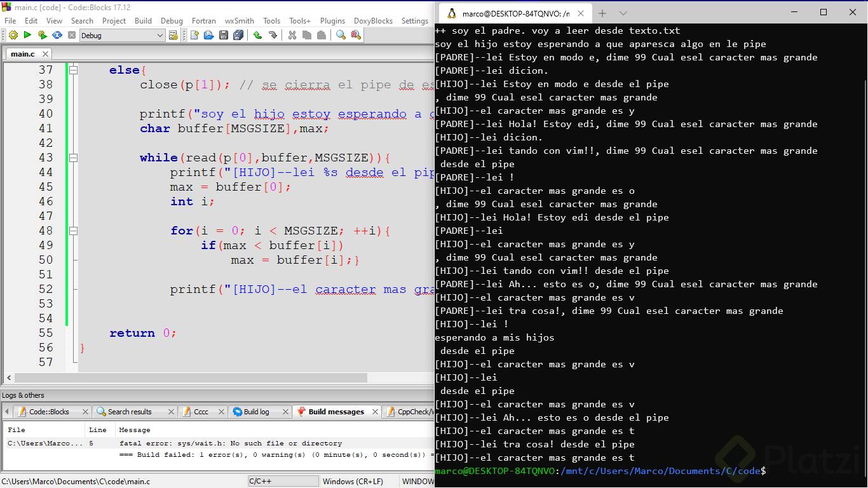Open the Settings menu

[x=415, y=21]
